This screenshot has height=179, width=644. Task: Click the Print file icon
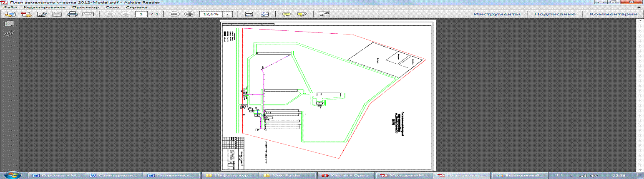73,14
